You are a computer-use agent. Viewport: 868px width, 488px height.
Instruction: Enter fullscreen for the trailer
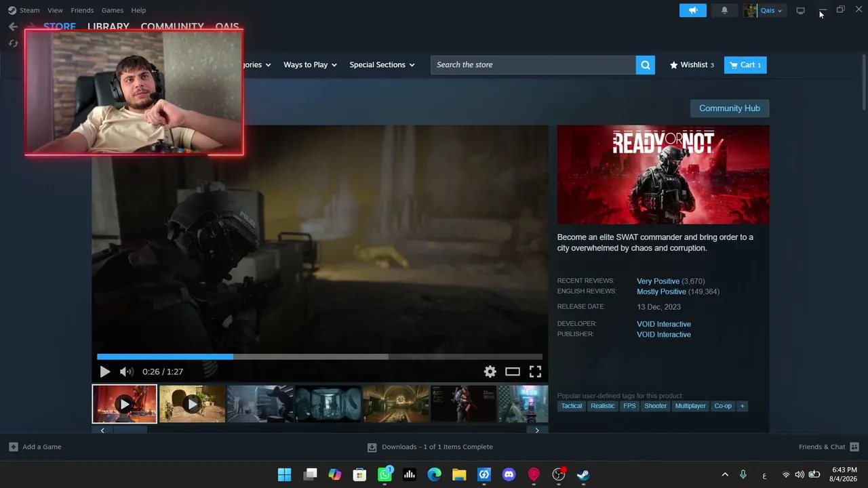tap(535, 371)
